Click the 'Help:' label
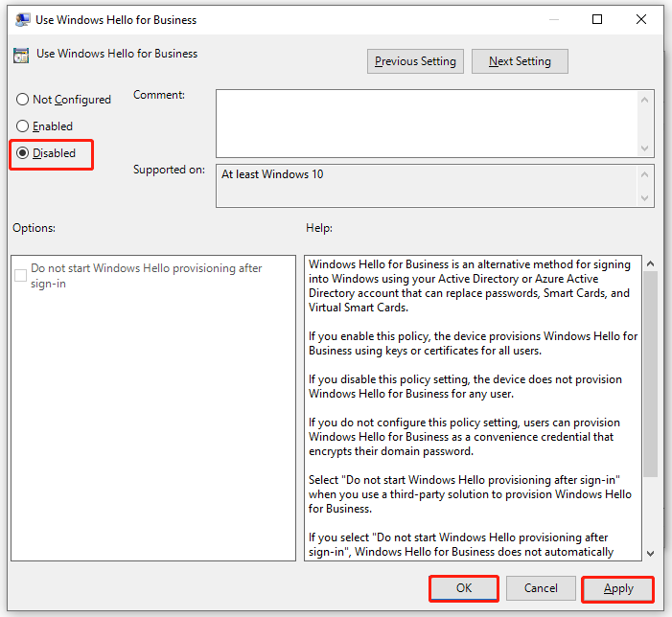The image size is (672, 617). tap(319, 228)
